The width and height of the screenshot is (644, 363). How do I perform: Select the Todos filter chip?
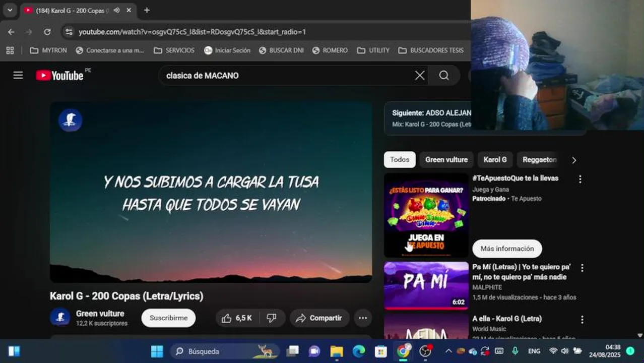tap(400, 160)
